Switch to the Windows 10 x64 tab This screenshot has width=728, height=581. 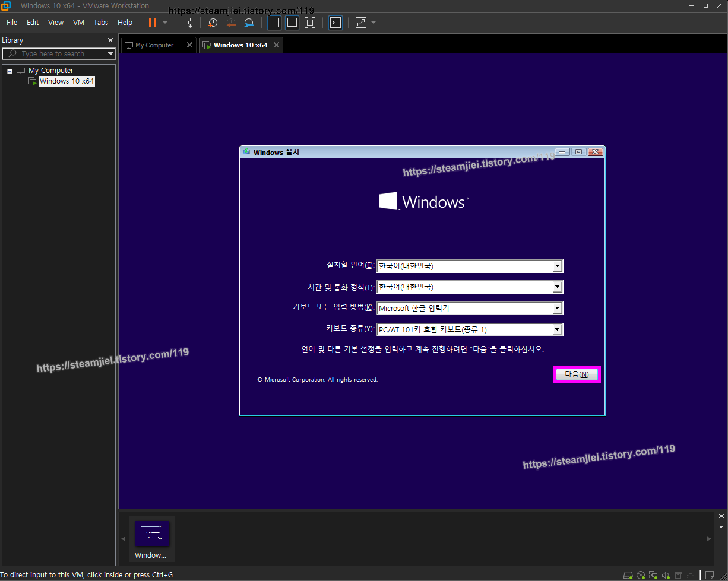(240, 45)
